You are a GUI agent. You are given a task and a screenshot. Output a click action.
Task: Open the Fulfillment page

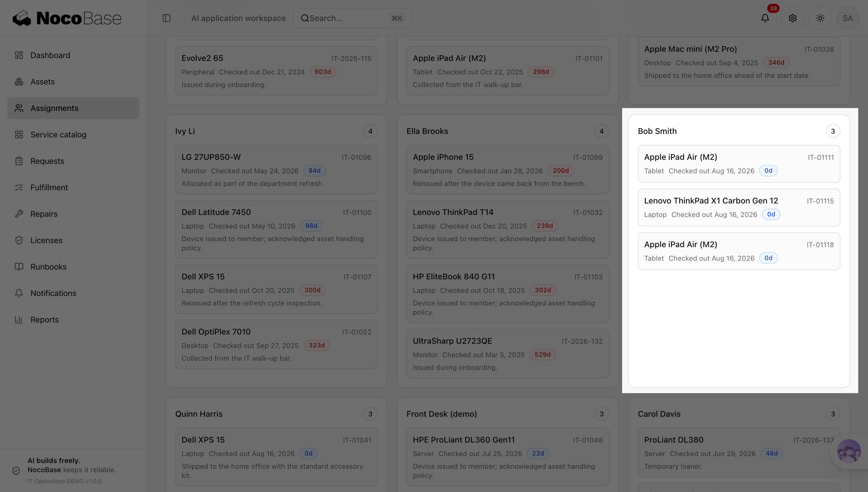coord(73,188)
